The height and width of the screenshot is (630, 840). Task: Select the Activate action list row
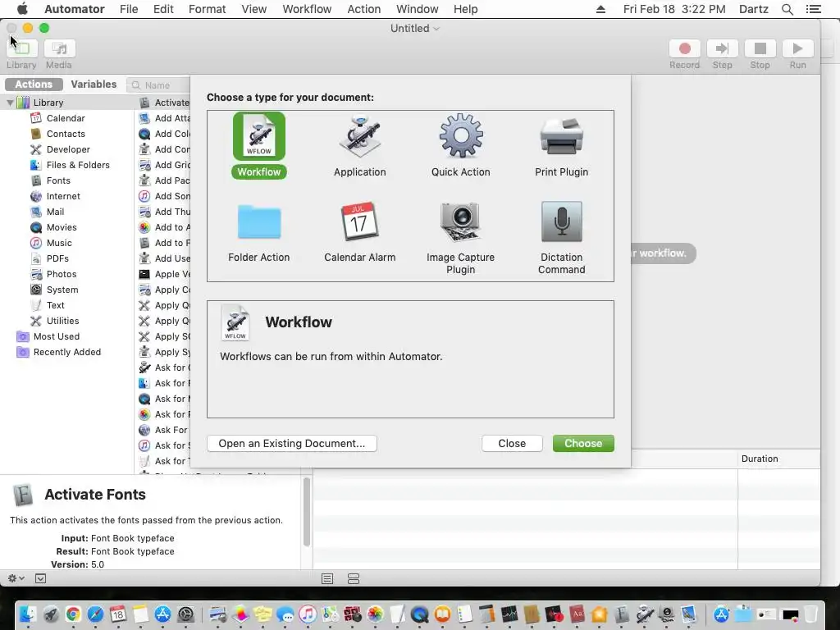click(x=164, y=103)
